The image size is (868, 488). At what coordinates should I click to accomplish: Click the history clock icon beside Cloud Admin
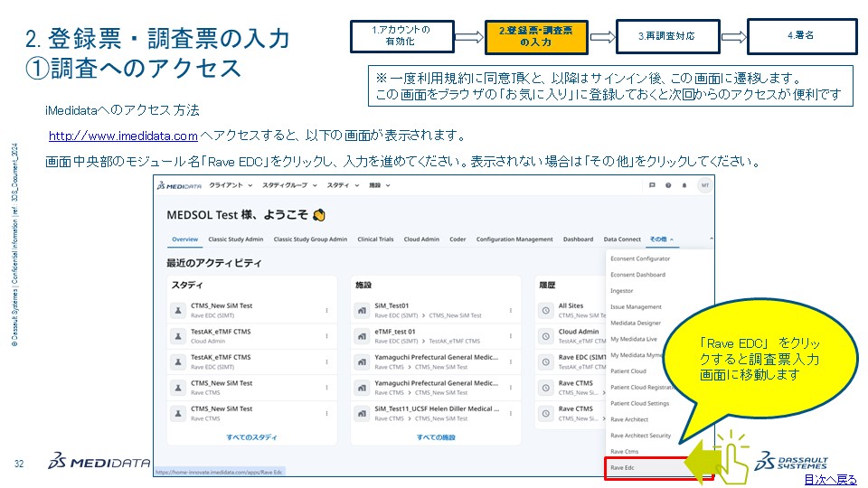click(546, 336)
